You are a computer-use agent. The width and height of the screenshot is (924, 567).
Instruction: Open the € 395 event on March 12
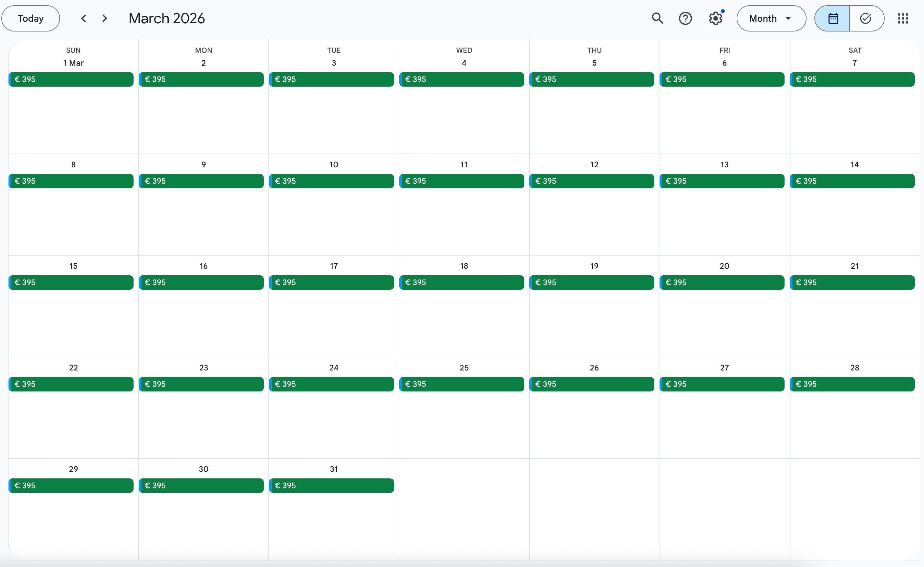592,181
